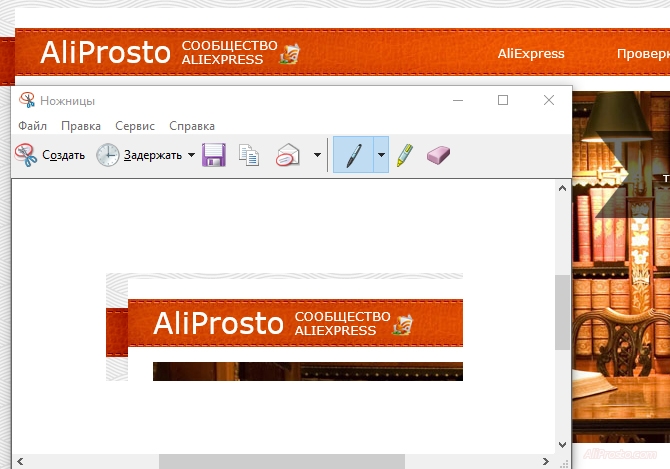
Task: Select the yellow Highlighter tool
Action: click(404, 155)
